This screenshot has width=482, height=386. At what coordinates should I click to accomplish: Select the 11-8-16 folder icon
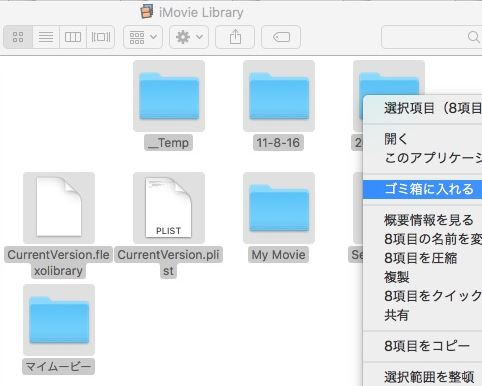point(279,96)
